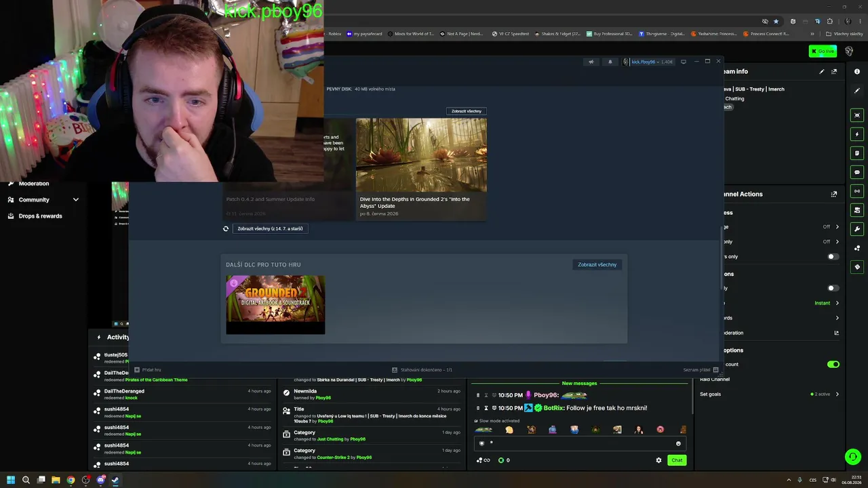The width and height of the screenshot is (868, 488).
Task: Disable the green viewer count toggle
Action: coord(833,365)
